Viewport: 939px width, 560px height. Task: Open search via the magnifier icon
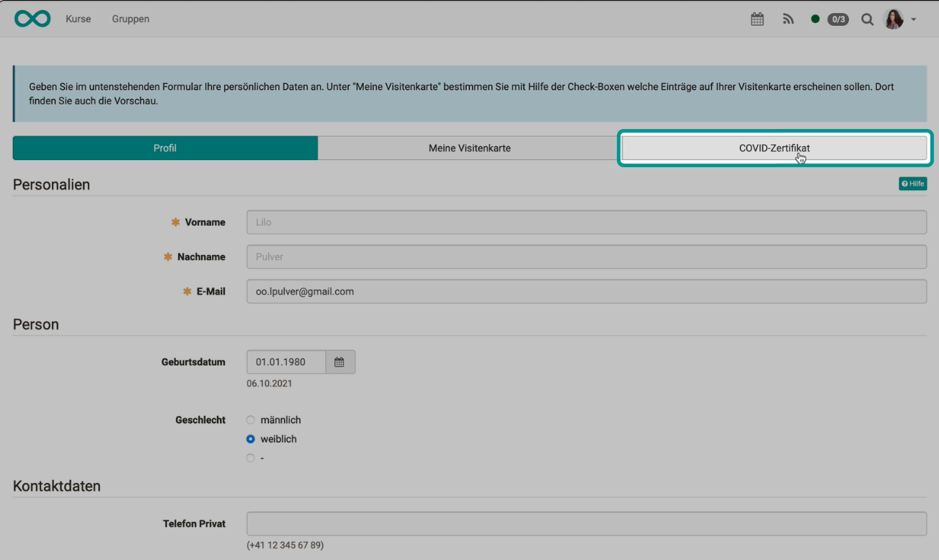(x=868, y=19)
